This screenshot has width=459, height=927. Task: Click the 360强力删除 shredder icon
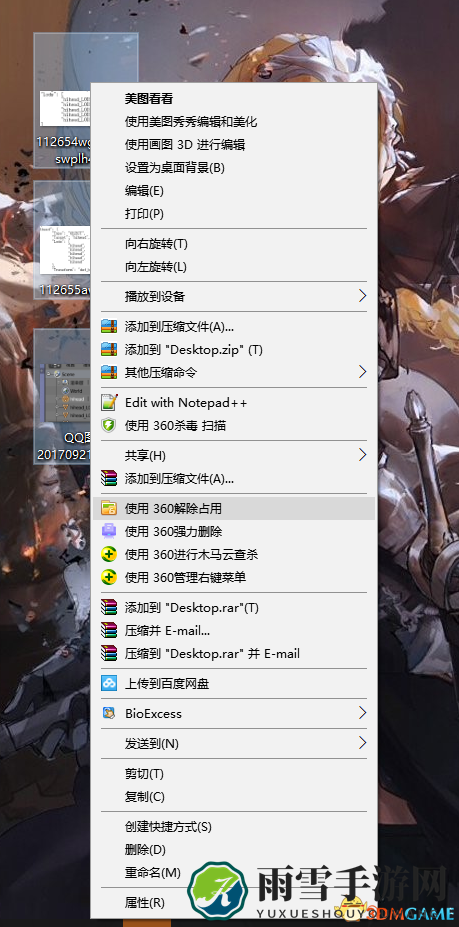[109, 531]
